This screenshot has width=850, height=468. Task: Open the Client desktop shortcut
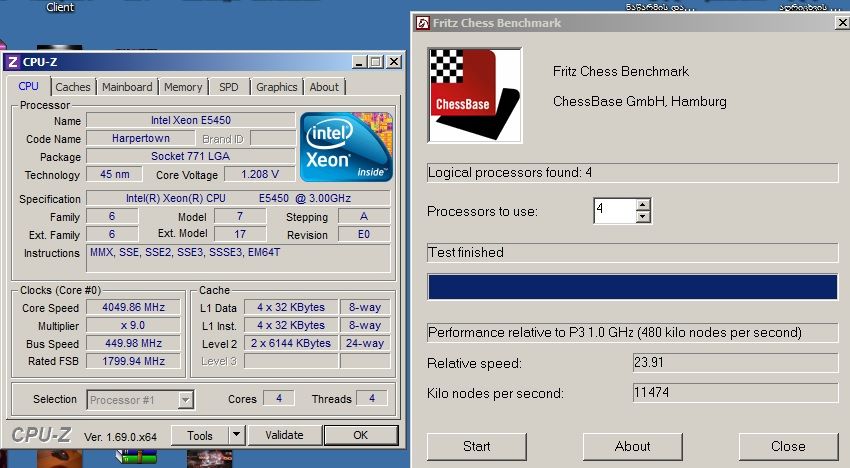point(60,7)
